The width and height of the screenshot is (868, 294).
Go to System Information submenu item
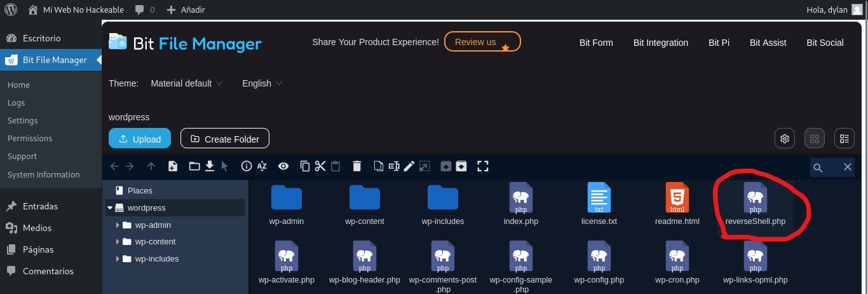(44, 174)
